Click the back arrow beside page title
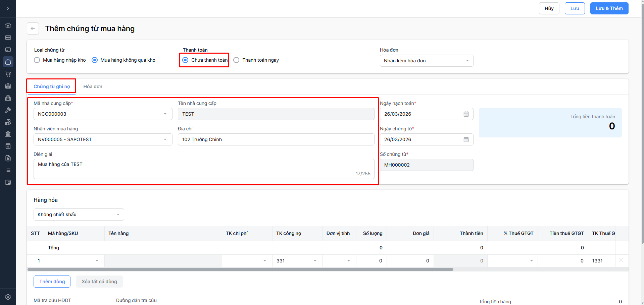The width and height of the screenshot is (644, 305). 33,28
